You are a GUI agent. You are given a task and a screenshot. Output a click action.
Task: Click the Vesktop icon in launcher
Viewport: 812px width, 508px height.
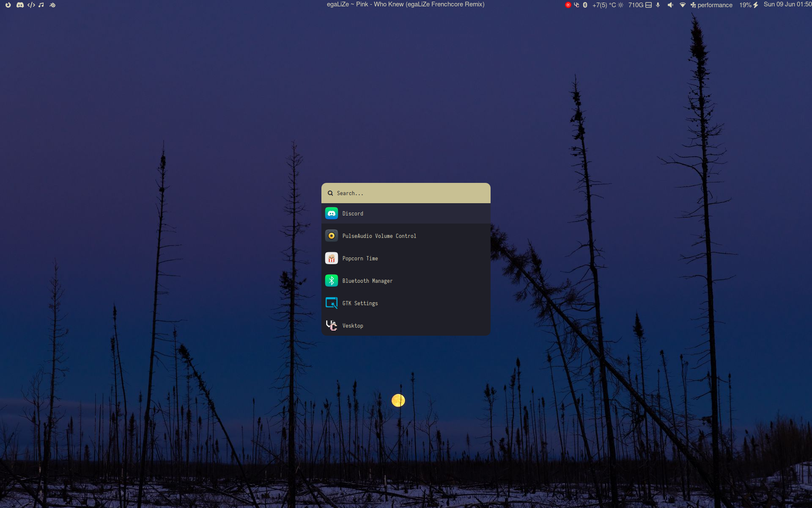tap(332, 326)
